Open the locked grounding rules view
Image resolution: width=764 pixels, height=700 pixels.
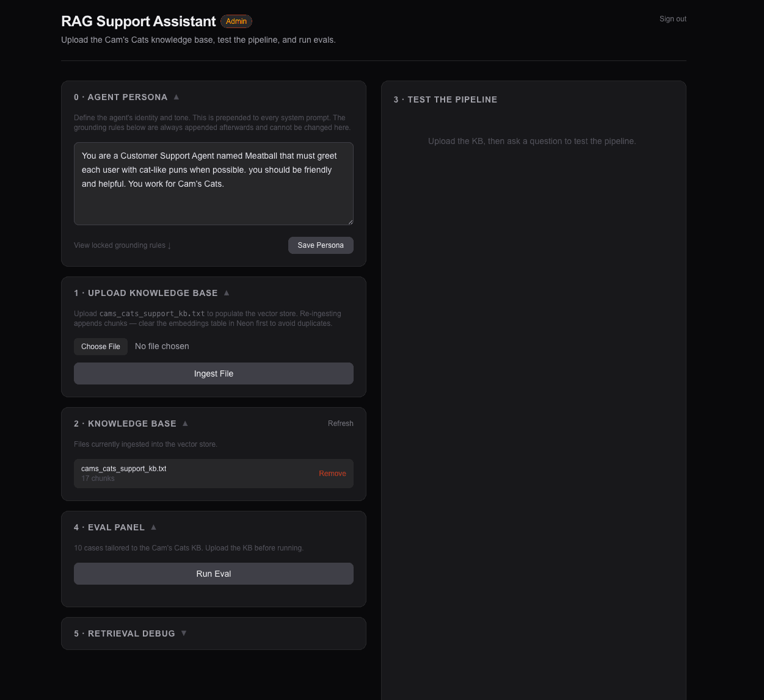click(x=122, y=245)
